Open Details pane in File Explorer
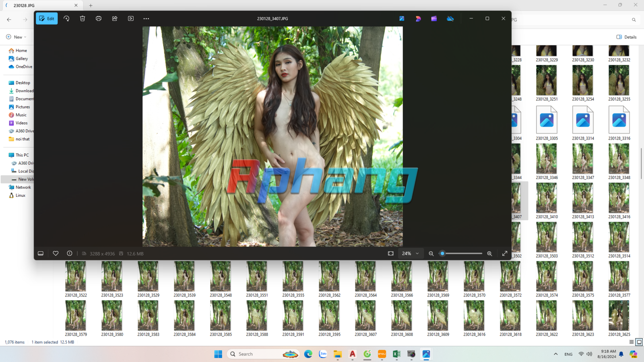This screenshot has width=644, height=362. tap(627, 37)
